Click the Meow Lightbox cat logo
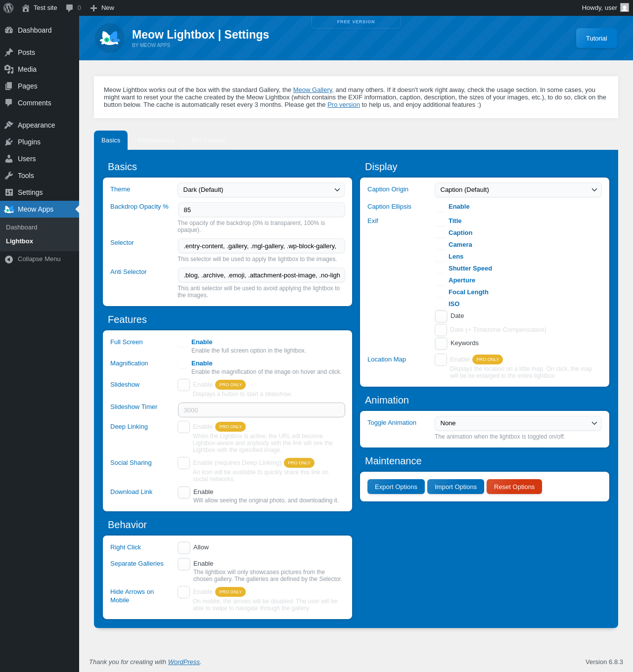 click(110, 38)
